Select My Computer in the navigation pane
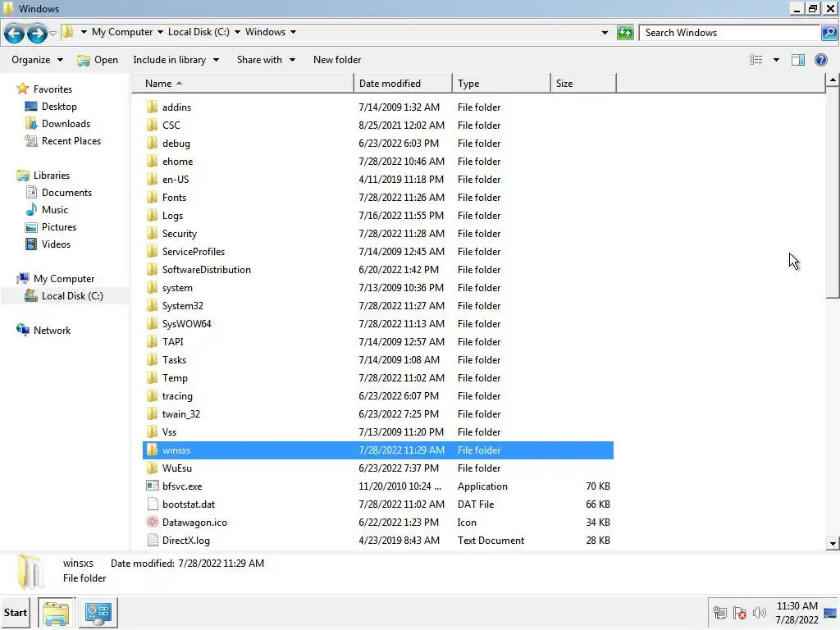This screenshot has height=630, width=840. pyautogui.click(x=64, y=279)
